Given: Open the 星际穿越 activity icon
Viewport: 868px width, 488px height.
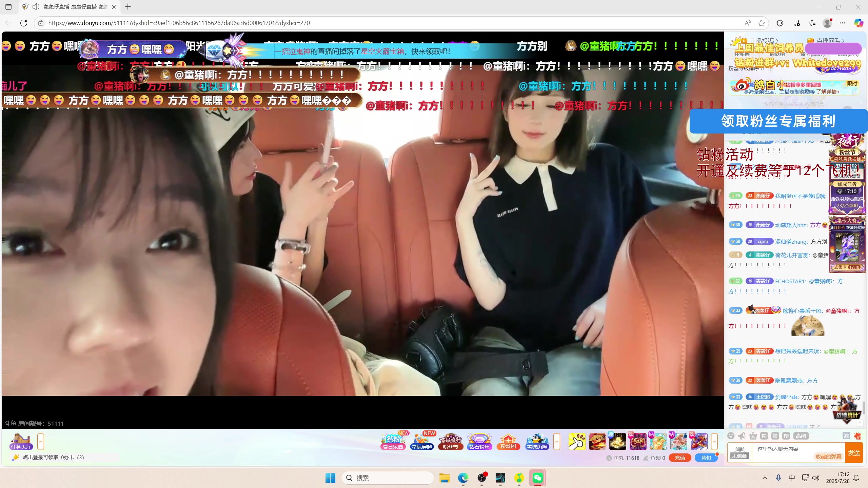Looking at the screenshot, I should pos(422,441).
